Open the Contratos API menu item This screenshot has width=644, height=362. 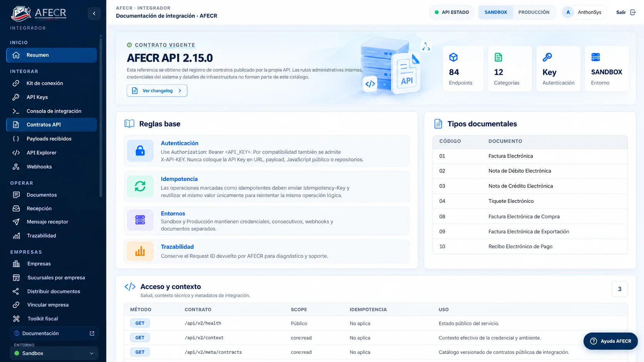tap(52, 125)
